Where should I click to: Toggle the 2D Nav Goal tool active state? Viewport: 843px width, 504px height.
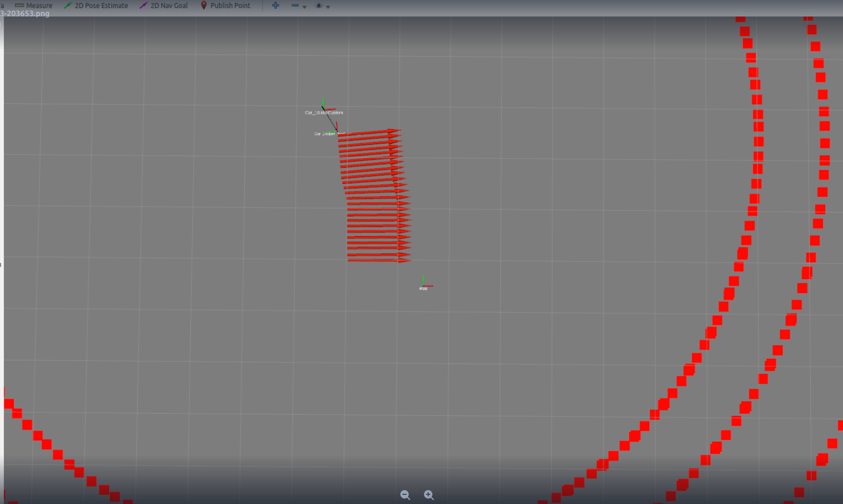pyautogui.click(x=164, y=5)
